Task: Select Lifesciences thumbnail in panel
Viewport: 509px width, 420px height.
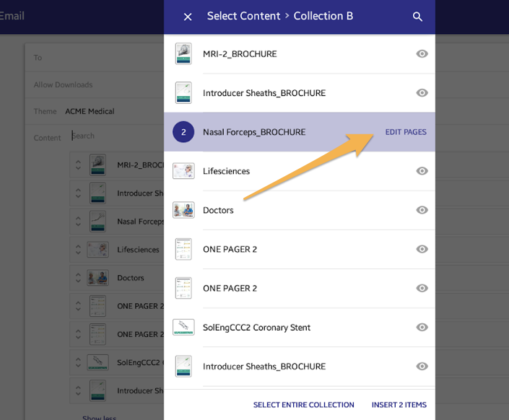Action: 183,171
